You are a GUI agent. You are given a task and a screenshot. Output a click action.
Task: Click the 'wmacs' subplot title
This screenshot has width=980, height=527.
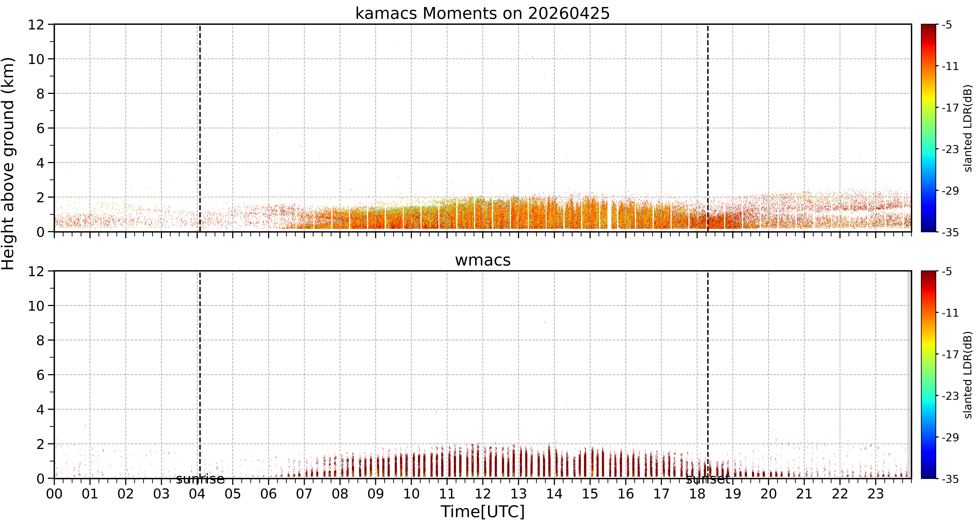pos(483,260)
